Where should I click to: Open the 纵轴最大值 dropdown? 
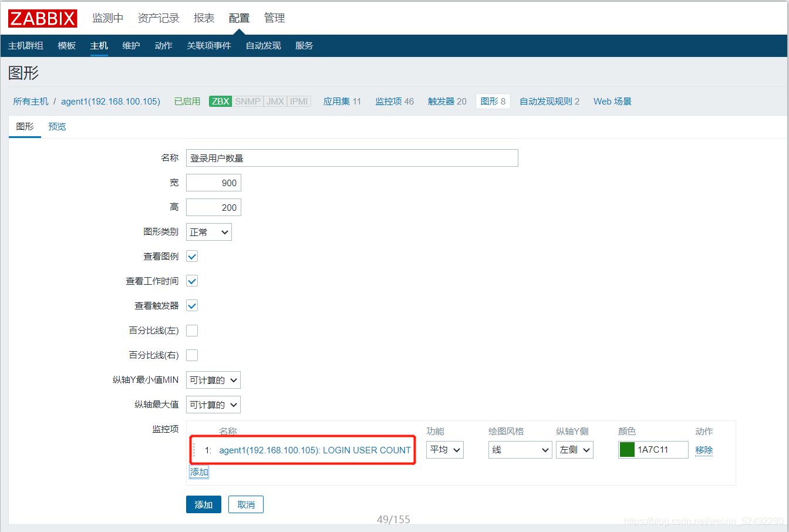[213, 405]
